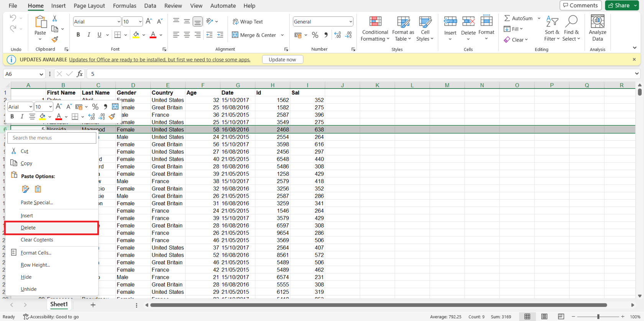Open the Insert ribbon tab
644x321 pixels.
pos(59,6)
